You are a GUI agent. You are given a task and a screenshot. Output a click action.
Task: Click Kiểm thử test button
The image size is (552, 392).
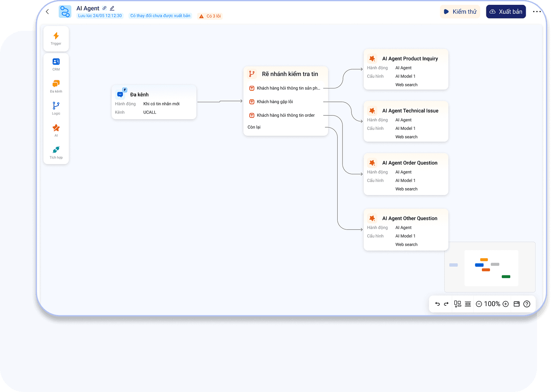[460, 12]
